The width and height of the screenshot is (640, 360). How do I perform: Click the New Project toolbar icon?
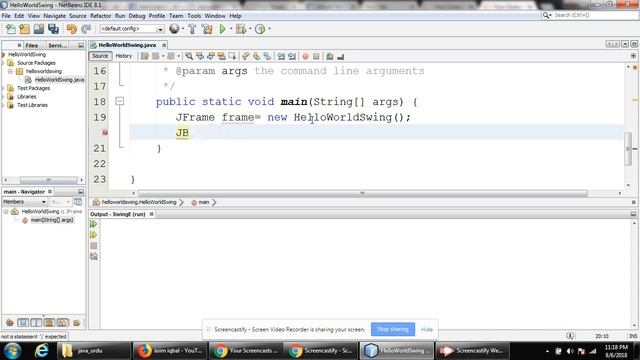pos(25,29)
